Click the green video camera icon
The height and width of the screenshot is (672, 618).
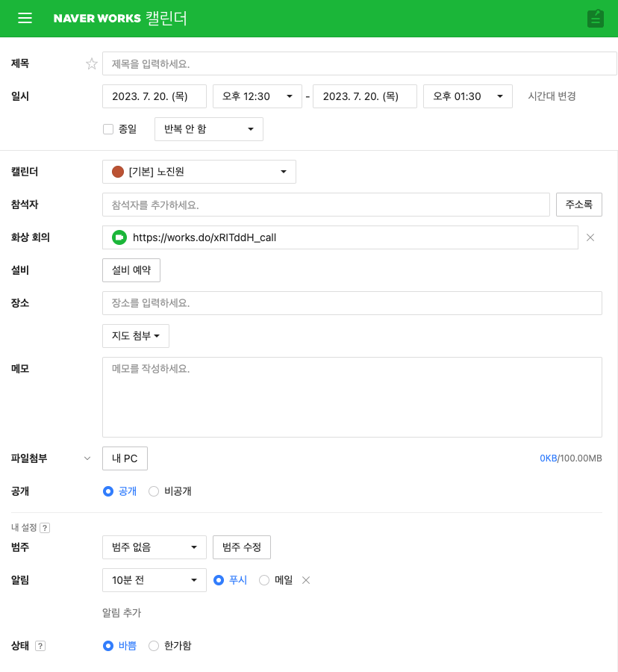click(x=119, y=237)
